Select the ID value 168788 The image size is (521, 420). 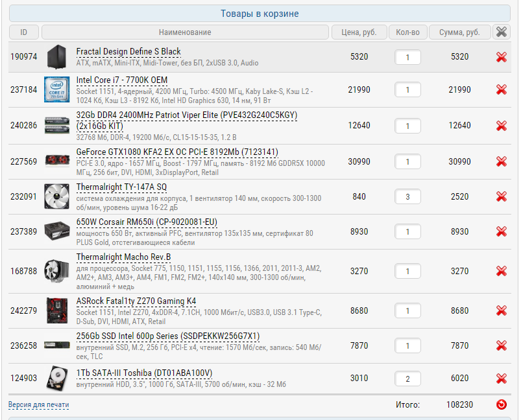(23, 272)
